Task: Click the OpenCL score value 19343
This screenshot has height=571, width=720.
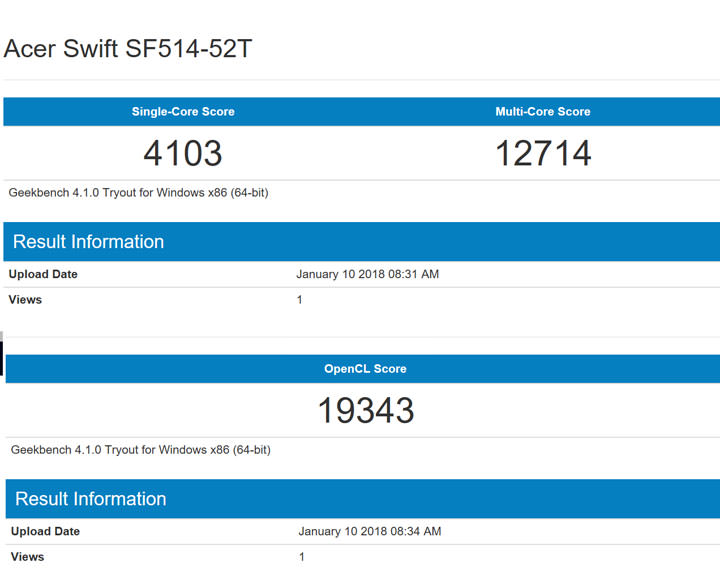Action: [365, 410]
